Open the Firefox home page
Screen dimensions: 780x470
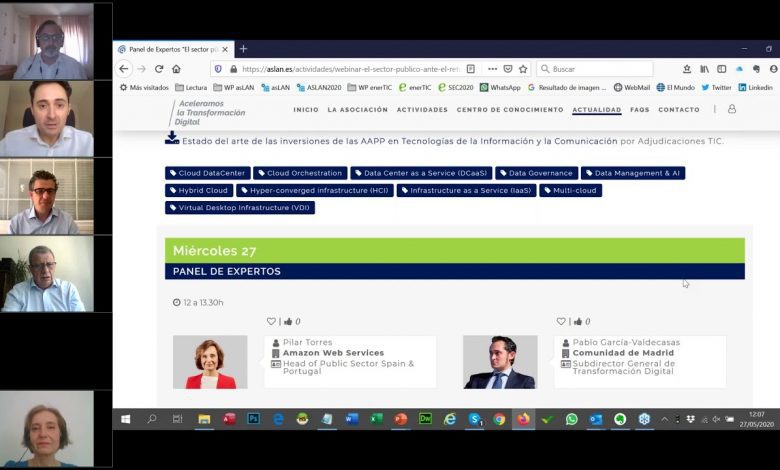177,69
